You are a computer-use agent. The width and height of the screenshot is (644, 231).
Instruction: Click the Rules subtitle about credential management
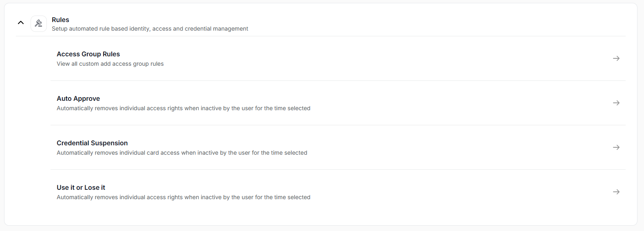click(x=150, y=29)
